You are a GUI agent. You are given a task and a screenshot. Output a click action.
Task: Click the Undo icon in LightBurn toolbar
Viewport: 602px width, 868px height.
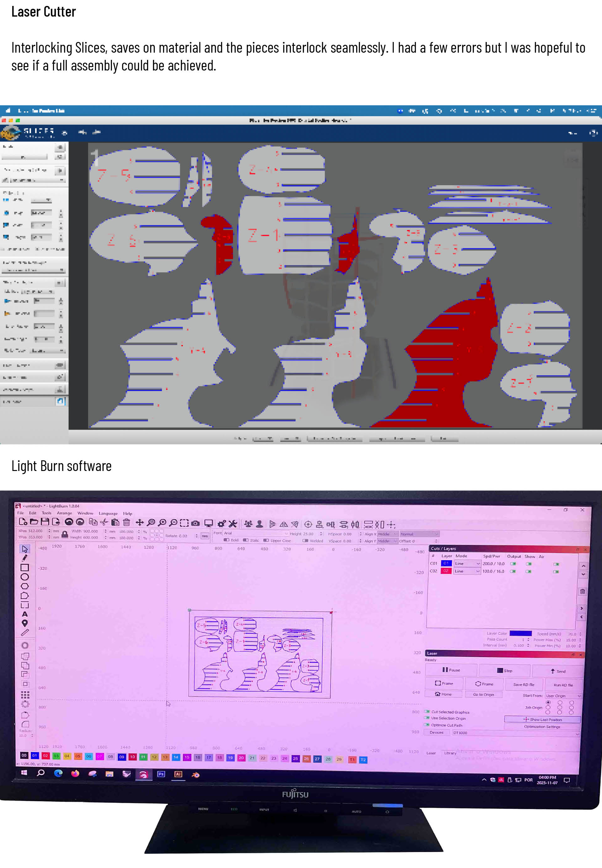pos(68,522)
